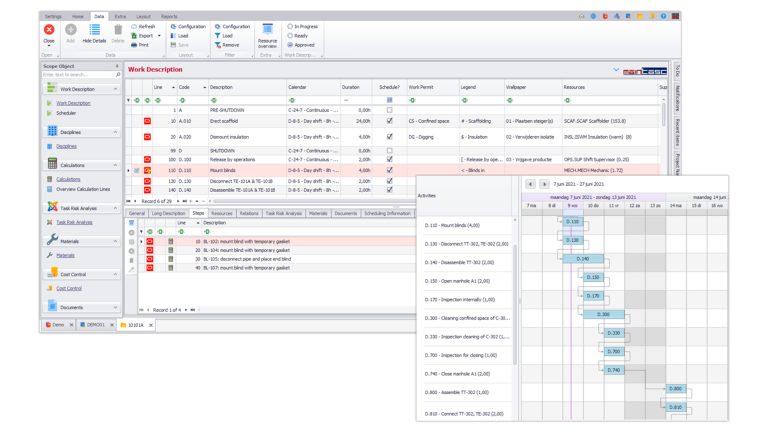
Task: Select the Ready radio button
Action: coord(290,36)
